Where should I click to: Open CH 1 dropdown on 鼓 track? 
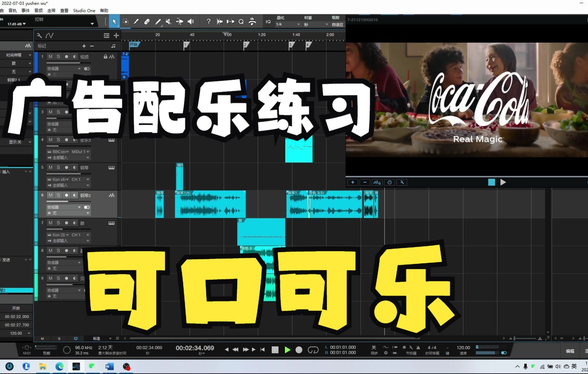(x=80, y=235)
